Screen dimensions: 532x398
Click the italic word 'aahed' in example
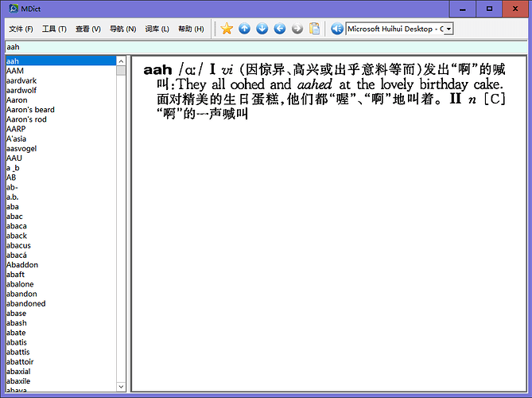(314, 84)
